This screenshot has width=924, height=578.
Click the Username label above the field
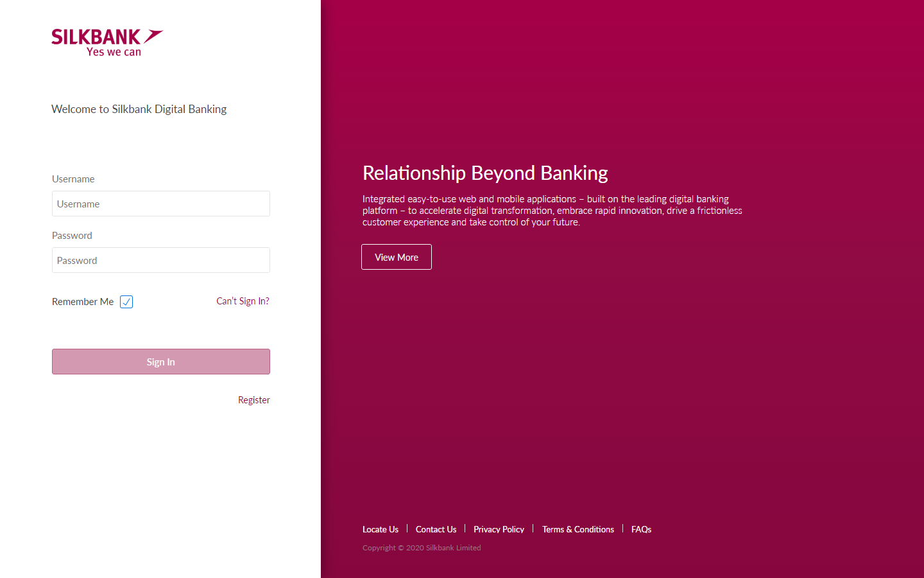tap(73, 179)
